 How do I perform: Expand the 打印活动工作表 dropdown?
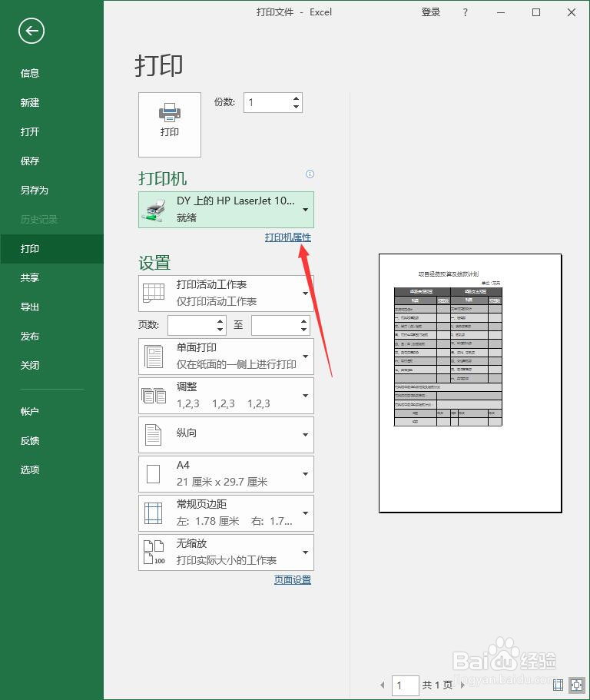click(227, 294)
